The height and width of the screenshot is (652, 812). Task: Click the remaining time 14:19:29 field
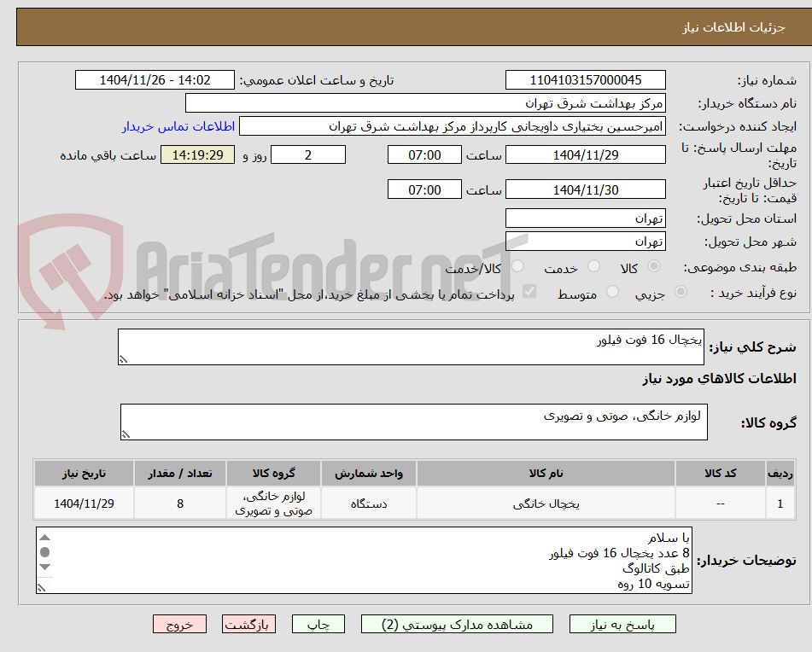point(198,154)
